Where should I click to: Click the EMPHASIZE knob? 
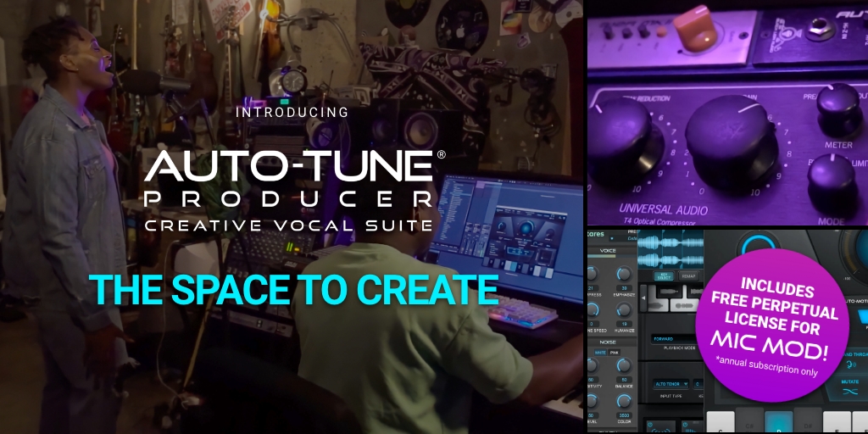625,274
